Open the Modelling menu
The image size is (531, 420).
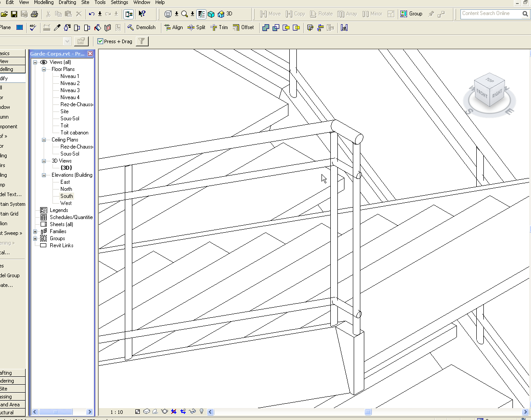pos(44,3)
